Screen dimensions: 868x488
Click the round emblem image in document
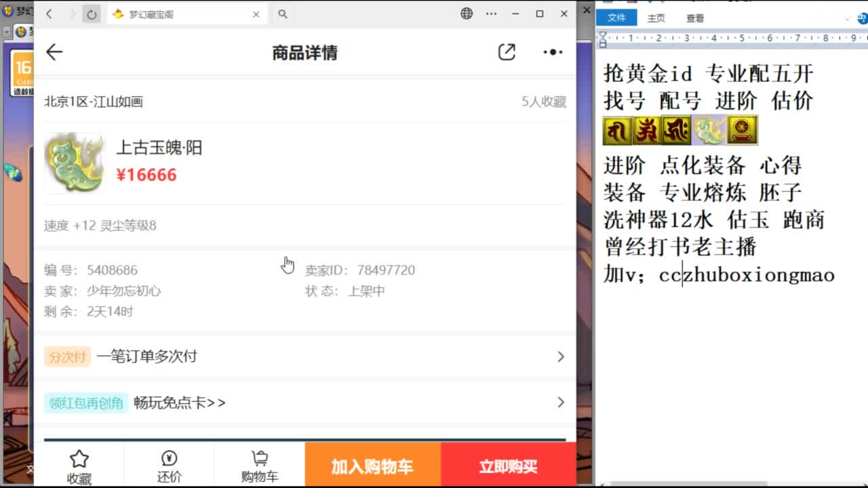(743, 130)
